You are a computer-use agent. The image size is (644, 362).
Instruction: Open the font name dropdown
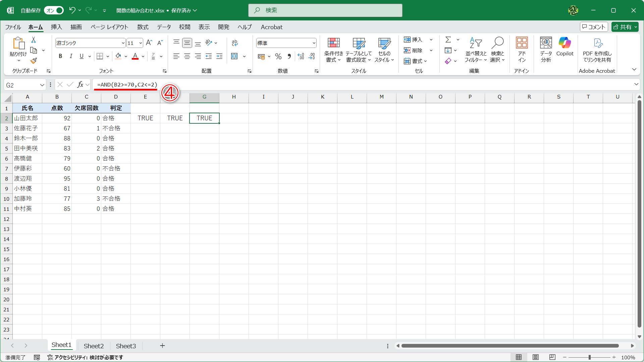(123, 43)
